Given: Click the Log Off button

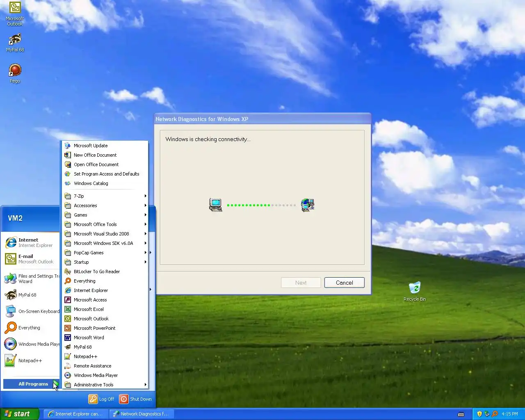Looking at the screenshot, I should (102, 399).
